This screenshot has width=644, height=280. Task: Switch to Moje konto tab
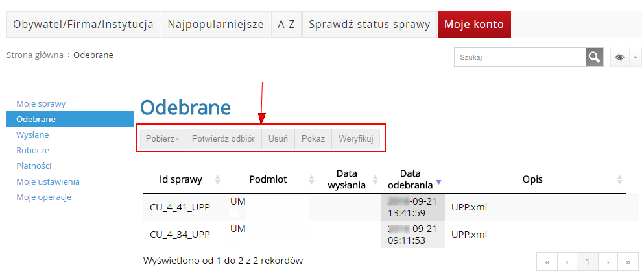coord(474,25)
